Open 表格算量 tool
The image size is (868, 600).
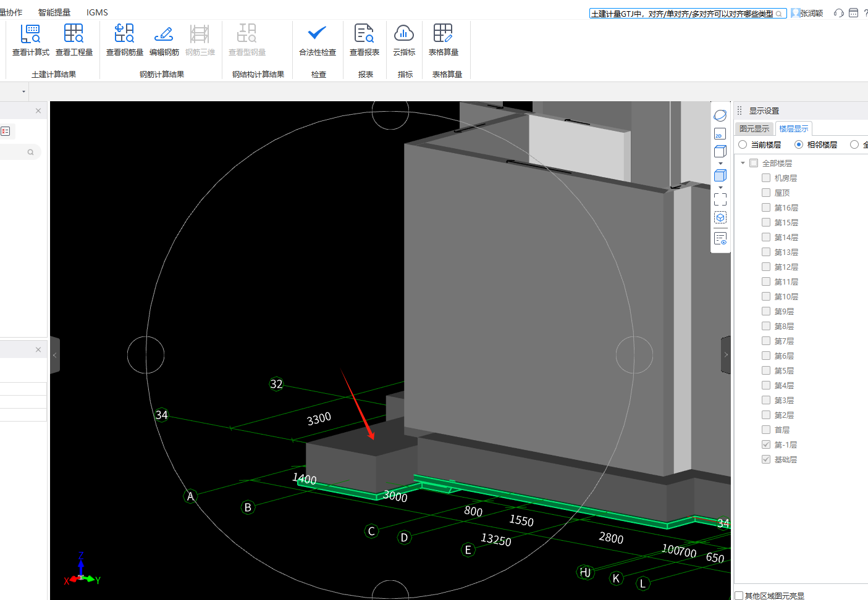coord(444,40)
